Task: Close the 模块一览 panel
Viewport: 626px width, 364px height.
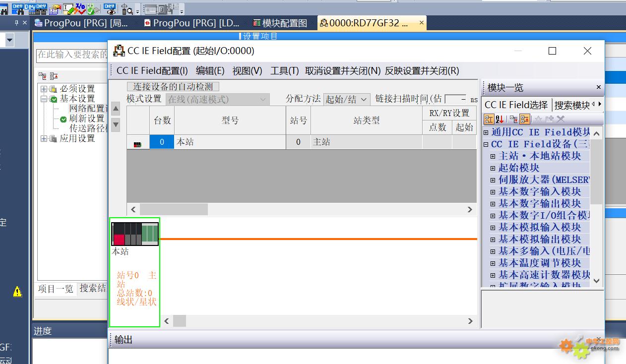Action: click(x=598, y=87)
